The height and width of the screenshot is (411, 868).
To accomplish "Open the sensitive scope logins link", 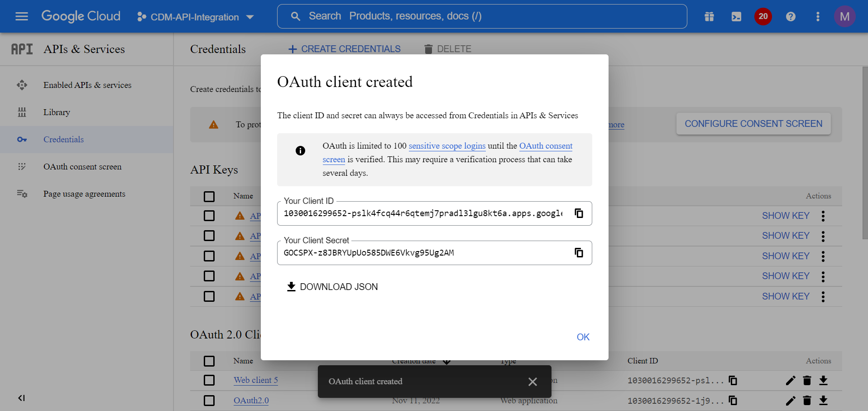I will coord(447,146).
